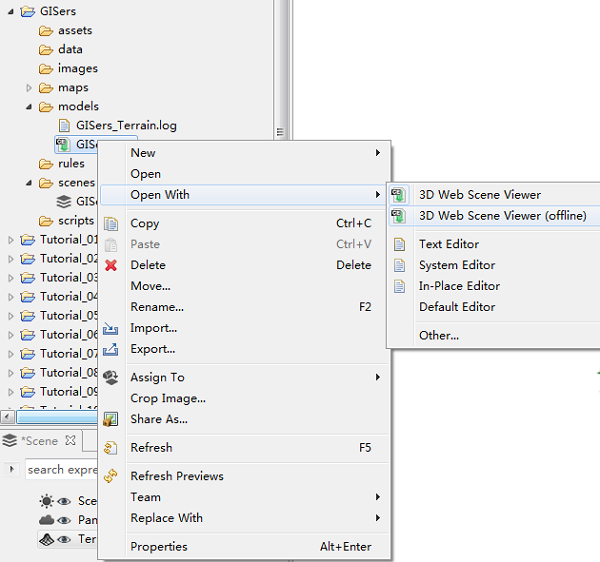Viewport: 600px width, 562px height.
Task: Collapse the scenes folder
Action: click(x=29, y=183)
